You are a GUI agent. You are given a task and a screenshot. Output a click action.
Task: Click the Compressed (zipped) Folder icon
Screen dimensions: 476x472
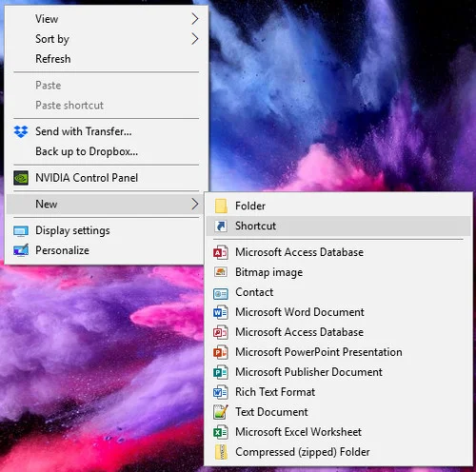click(x=221, y=452)
